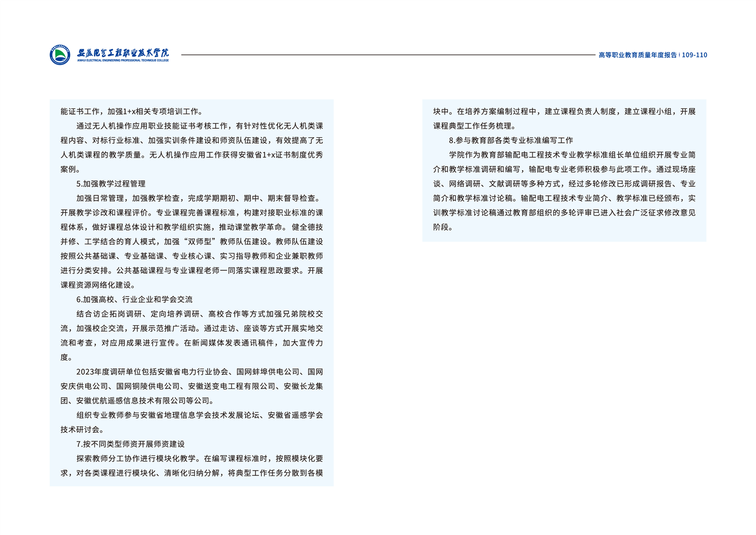Click the paragraph starting 学院作为教育部
The height and width of the screenshot is (535, 756).
[564, 191]
